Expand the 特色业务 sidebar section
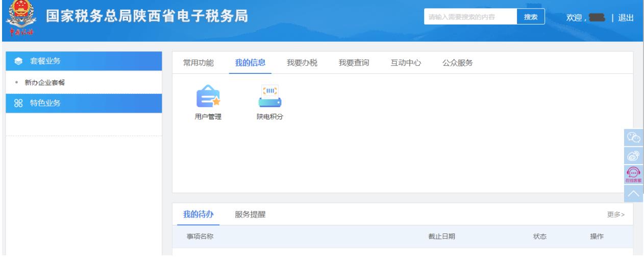The image size is (644, 264). (83, 103)
